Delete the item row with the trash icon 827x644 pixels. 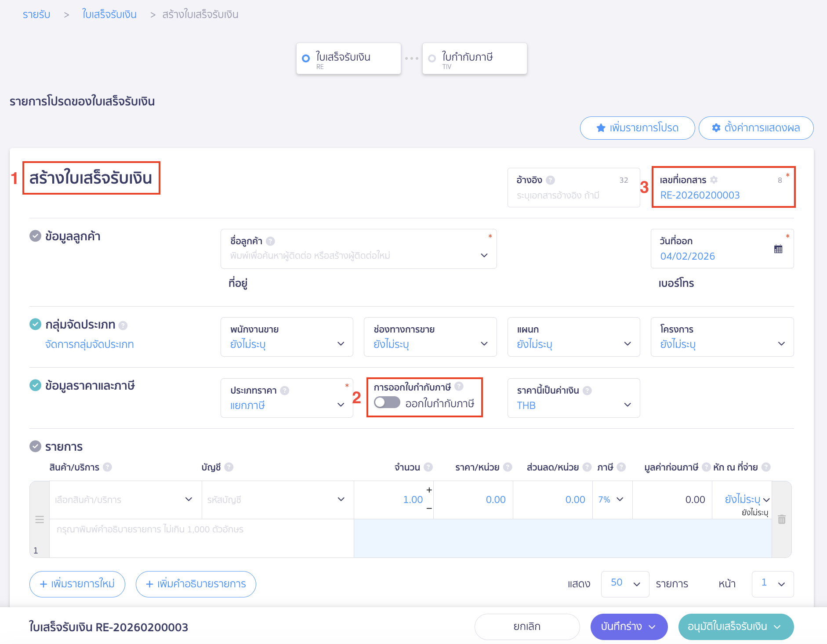[781, 520]
